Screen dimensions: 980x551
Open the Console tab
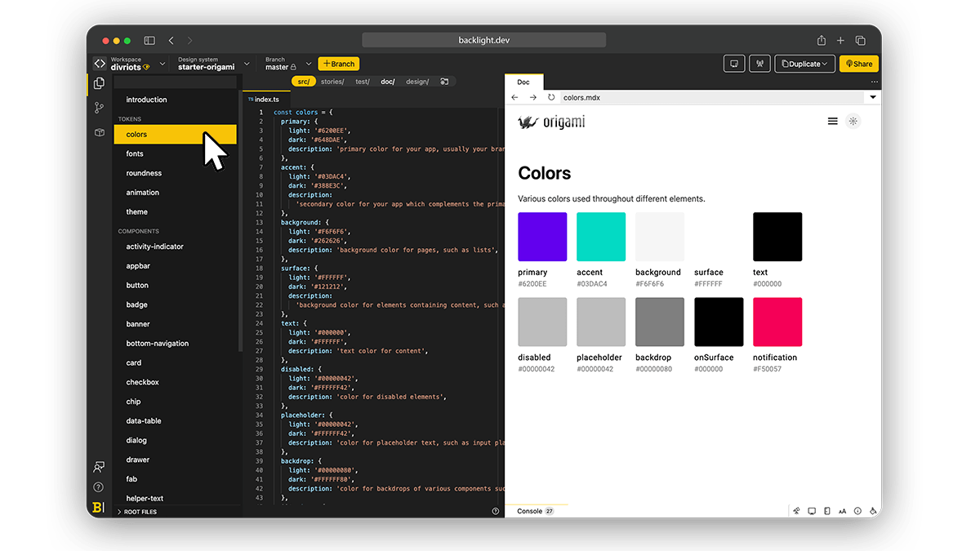click(536, 511)
